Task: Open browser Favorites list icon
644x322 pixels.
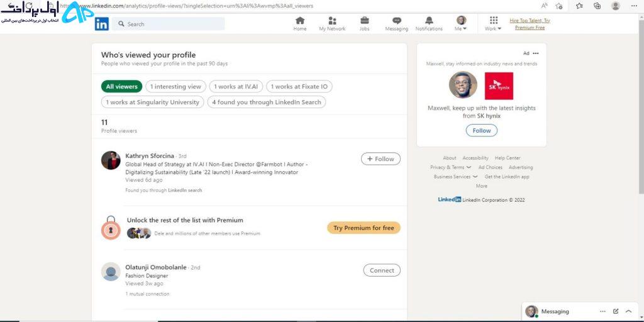Action: [x=579, y=6]
